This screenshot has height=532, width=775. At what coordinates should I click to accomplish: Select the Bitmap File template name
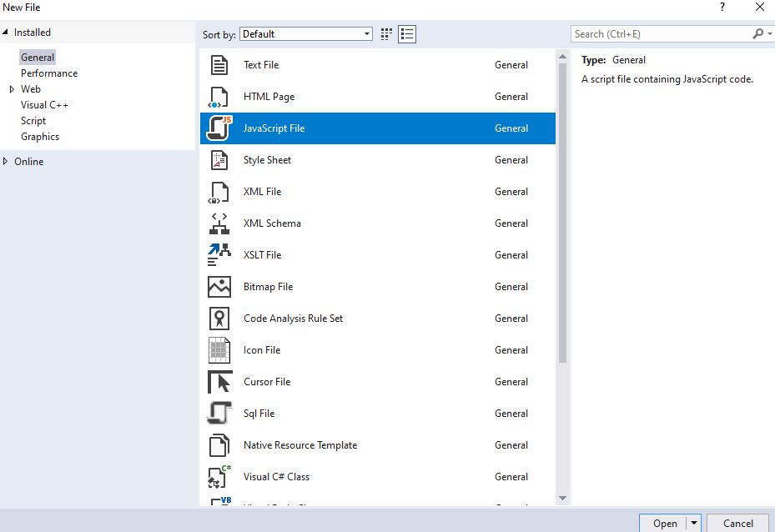point(269,287)
